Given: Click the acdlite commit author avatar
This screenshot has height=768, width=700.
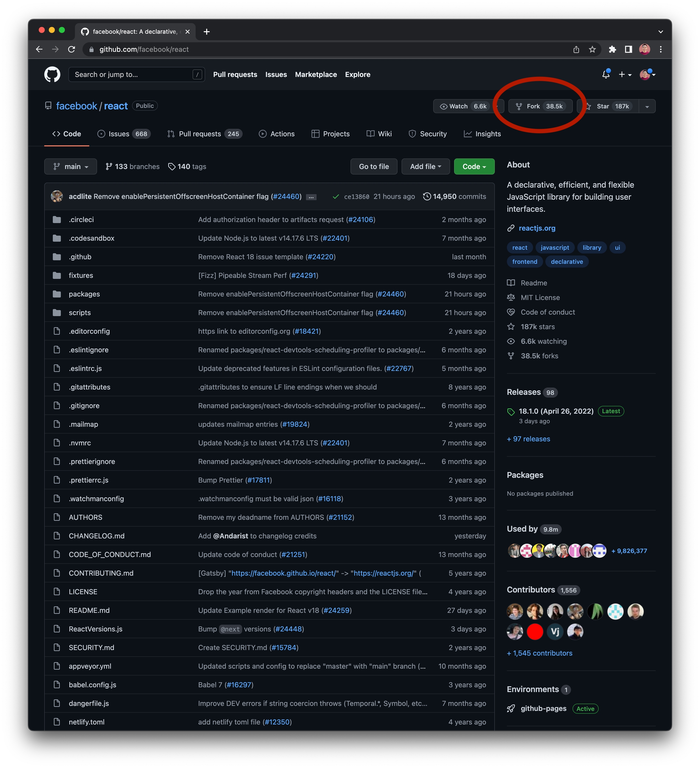Looking at the screenshot, I should 57,196.
